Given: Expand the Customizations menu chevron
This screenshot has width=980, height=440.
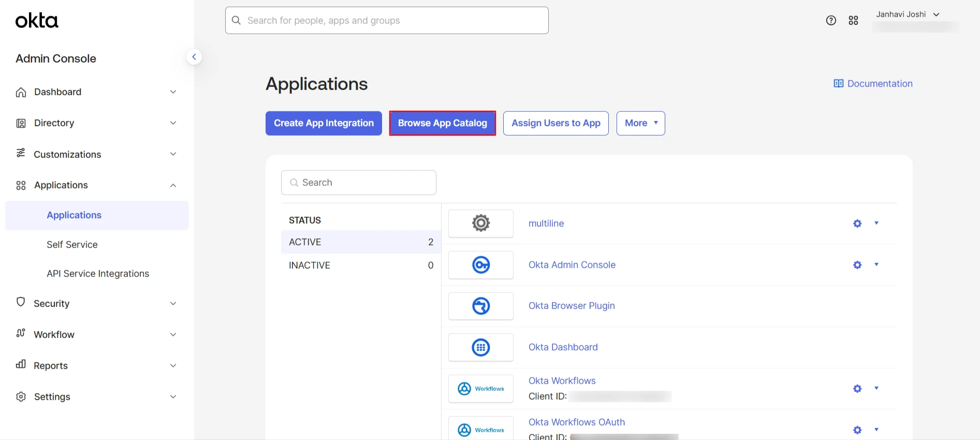Looking at the screenshot, I should [x=173, y=154].
